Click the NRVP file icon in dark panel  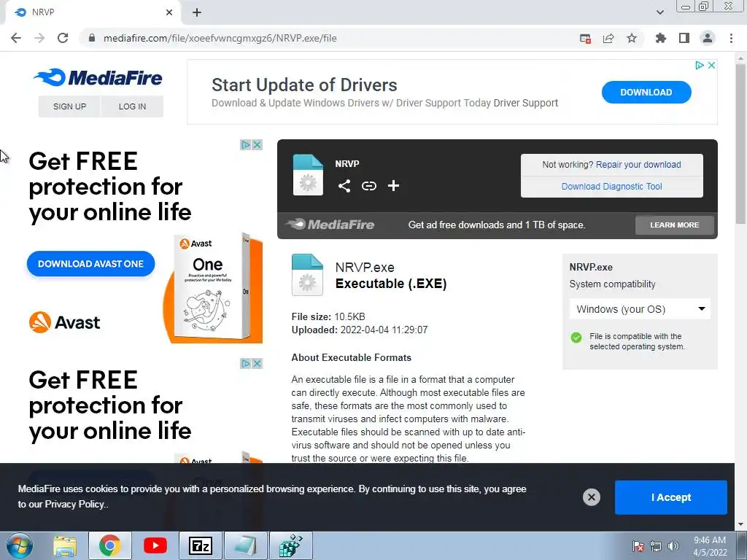(x=308, y=175)
